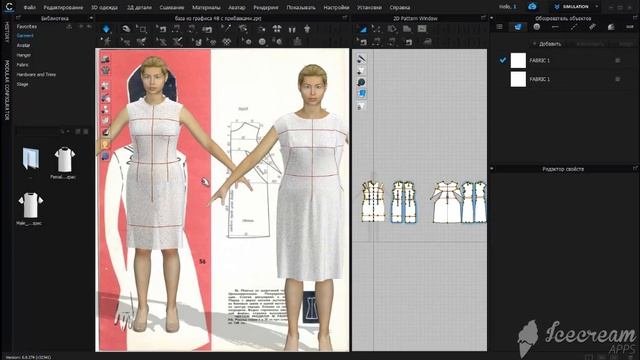Open the Buttonhole tab in Object Browser
The height and width of the screenshot is (360, 640).
pos(555,27)
